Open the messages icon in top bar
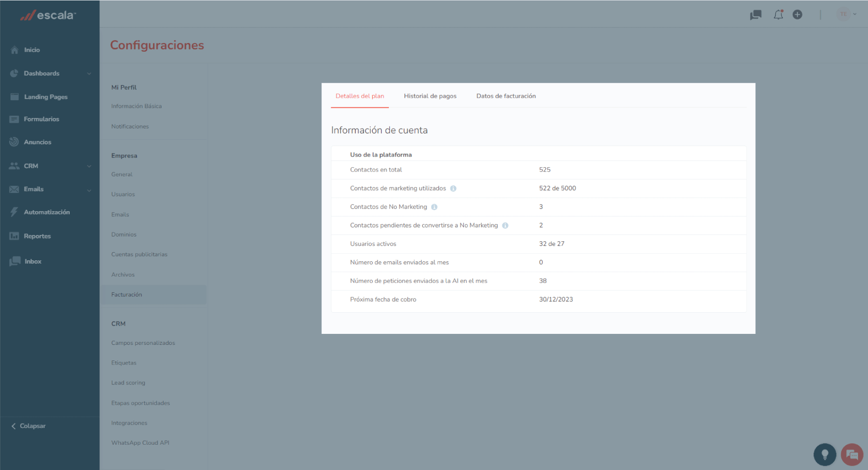Viewport: 868px width, 470px height. click(756, 15)
